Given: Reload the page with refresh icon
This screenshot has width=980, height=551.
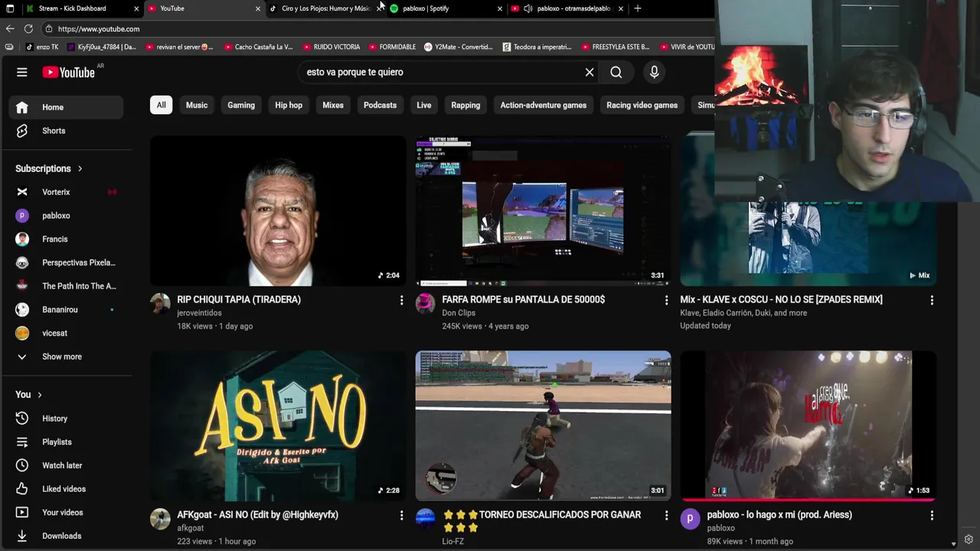Looking at the screenshot, I should [x=28, y=29].
